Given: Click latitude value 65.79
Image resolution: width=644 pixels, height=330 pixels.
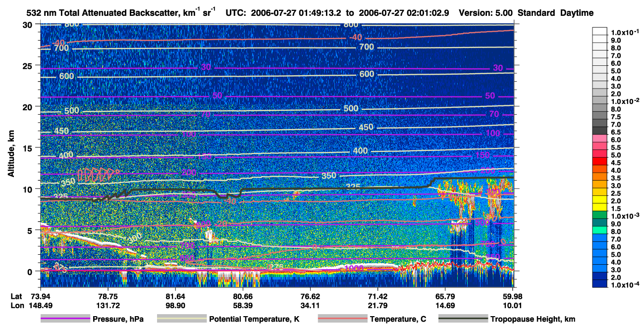Looking at the screenshot, I should [x=445, y=296].
